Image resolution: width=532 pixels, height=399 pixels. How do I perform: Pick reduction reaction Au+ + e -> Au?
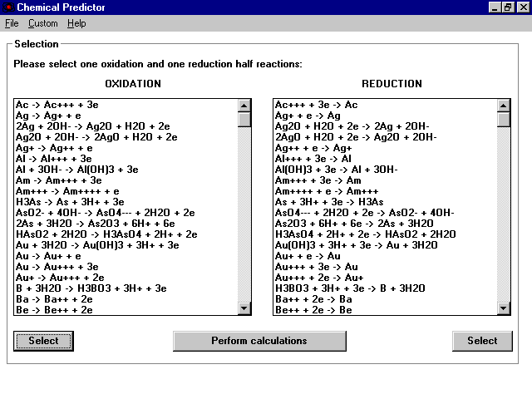pos(308,256)
